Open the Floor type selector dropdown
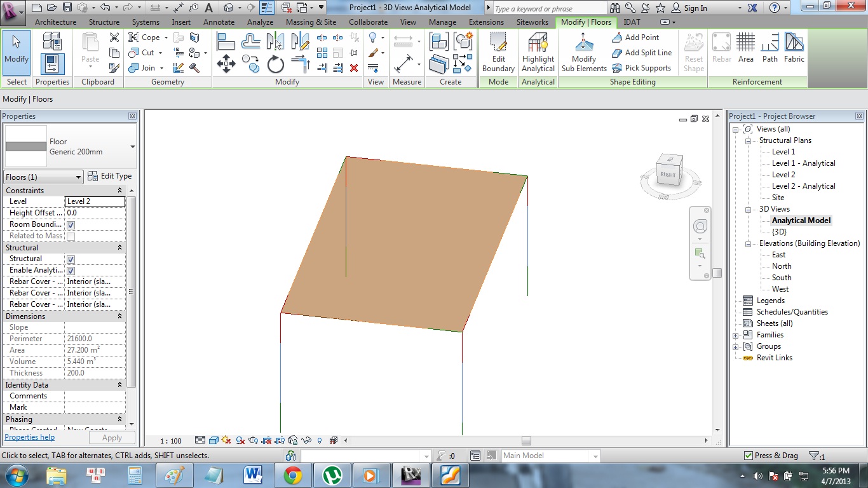 (x=132, y=147)
